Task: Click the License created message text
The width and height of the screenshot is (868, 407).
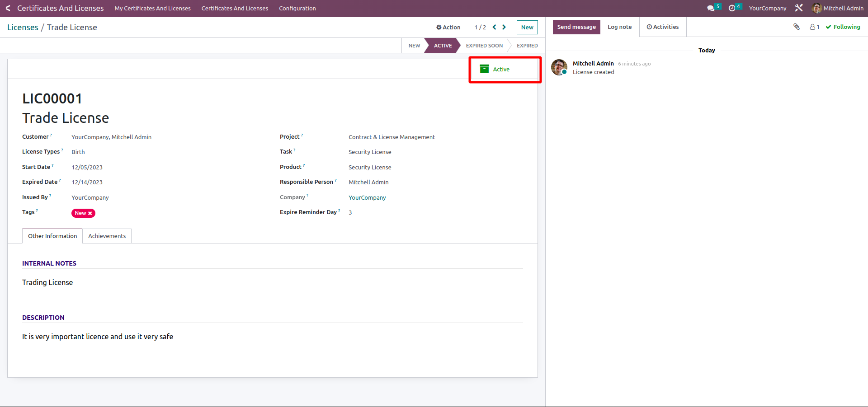Action: pos(593,72)
